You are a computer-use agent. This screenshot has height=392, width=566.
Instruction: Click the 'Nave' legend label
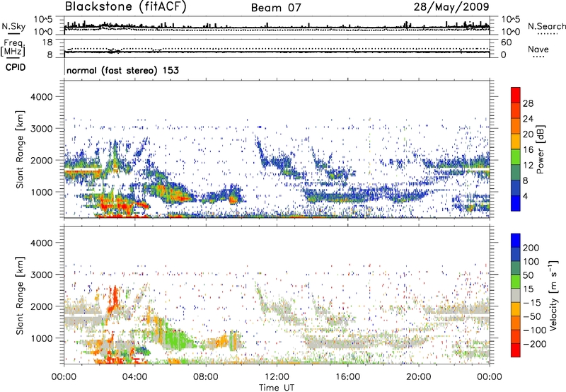[x=538, y=50]
